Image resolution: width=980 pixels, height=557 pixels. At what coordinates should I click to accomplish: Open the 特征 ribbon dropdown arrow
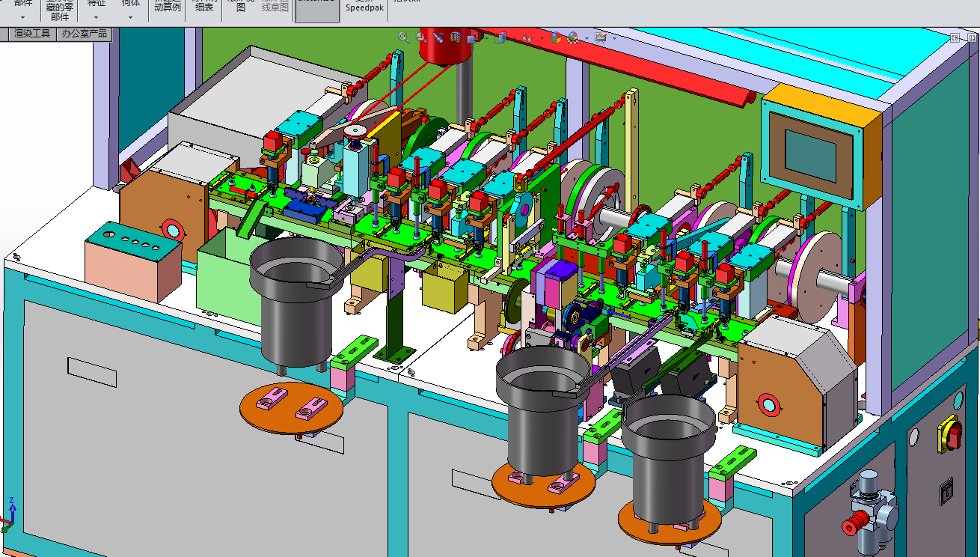click(97, 16)
